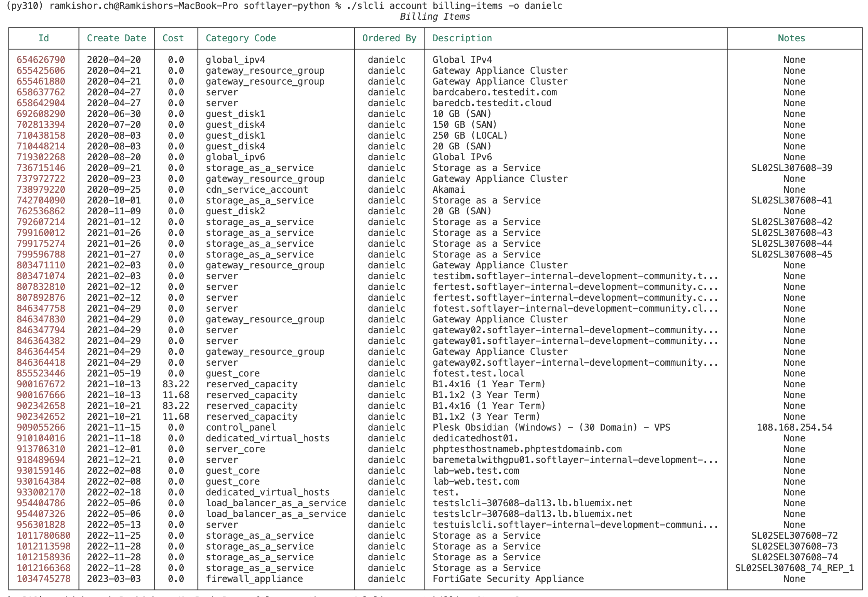Click description starting with testuislcli.softlayer
This screenshot has height=597, width=868.
coord(575,525)
